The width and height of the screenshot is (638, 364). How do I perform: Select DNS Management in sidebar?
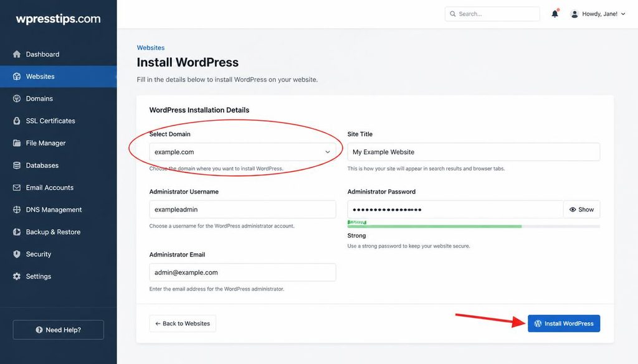pos(58,210)
